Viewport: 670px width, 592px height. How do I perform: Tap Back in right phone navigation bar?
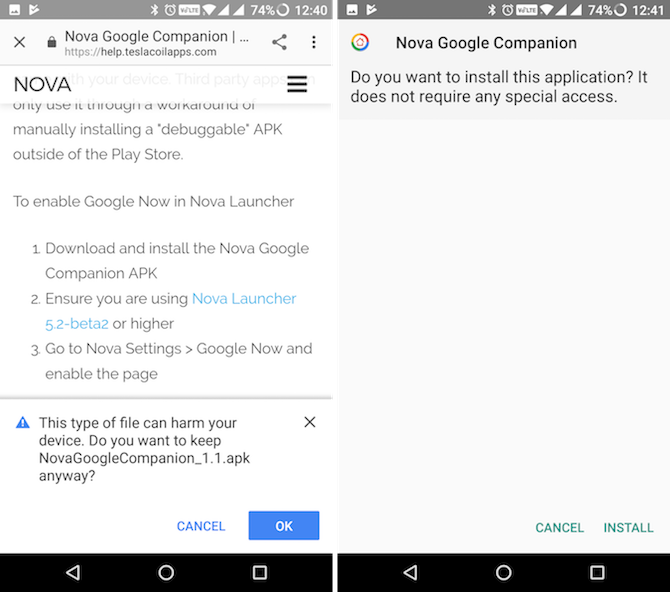(410, 572)
